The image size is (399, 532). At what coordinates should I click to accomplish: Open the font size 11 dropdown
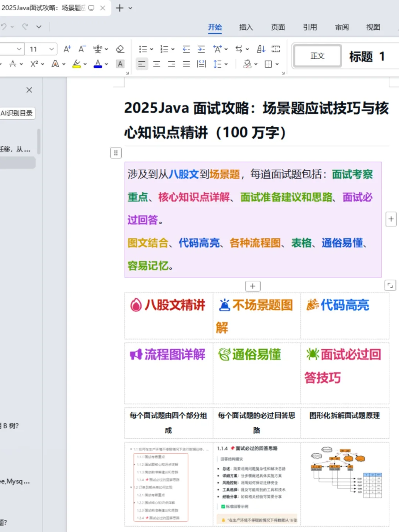click(52, 49)
